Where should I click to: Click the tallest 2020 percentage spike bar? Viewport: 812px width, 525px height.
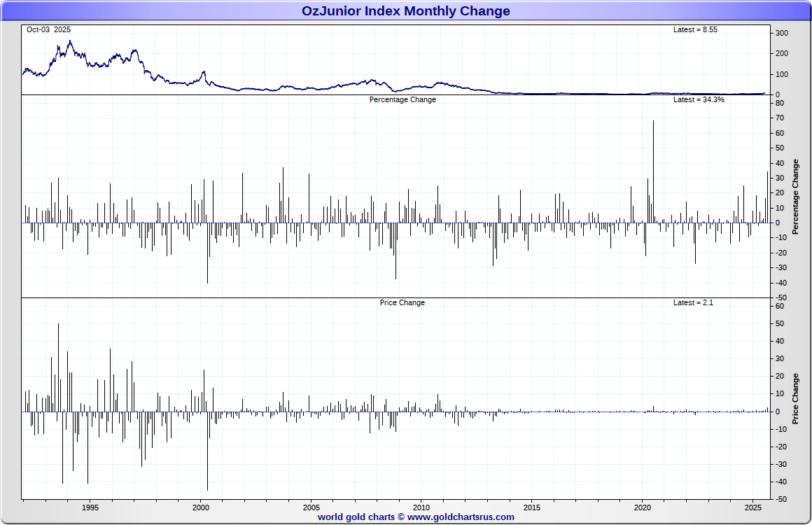tap(653, 171)
